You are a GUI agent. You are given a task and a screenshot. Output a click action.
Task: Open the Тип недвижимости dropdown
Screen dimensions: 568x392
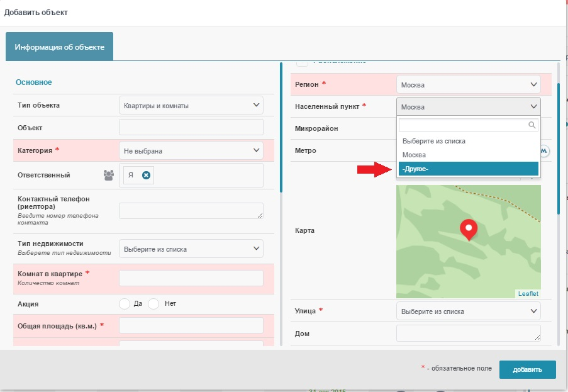191,249
